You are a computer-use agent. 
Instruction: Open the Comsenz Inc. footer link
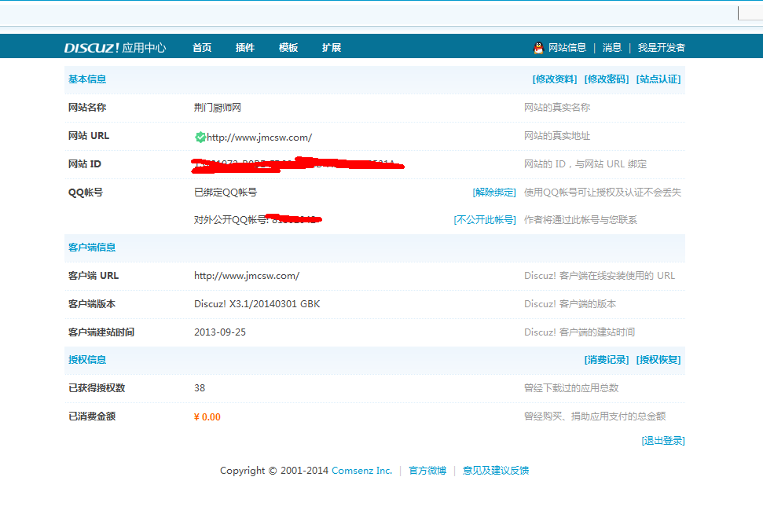pyautogui.click(x=361, y=471)
